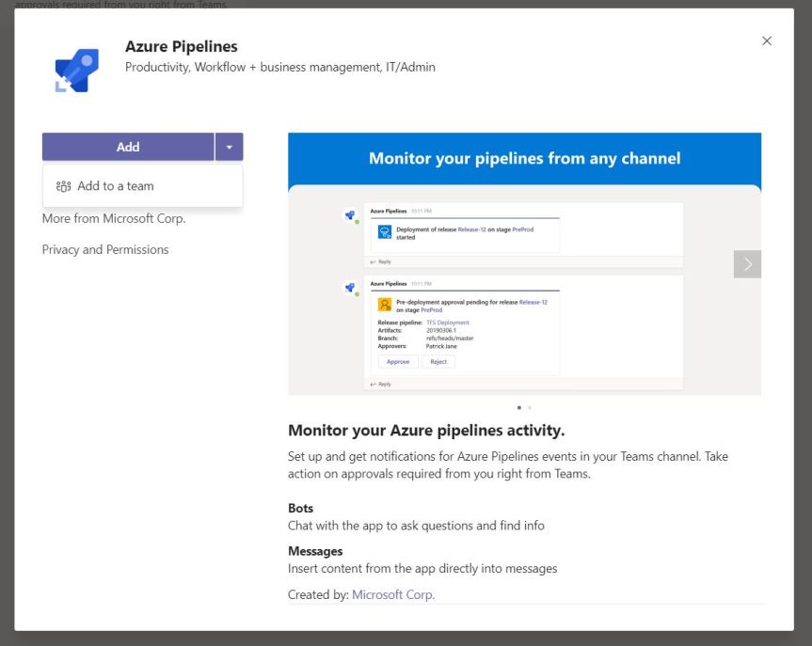Select the second carousel page dot
The image size is (812, 646).
tap(530, 407)
